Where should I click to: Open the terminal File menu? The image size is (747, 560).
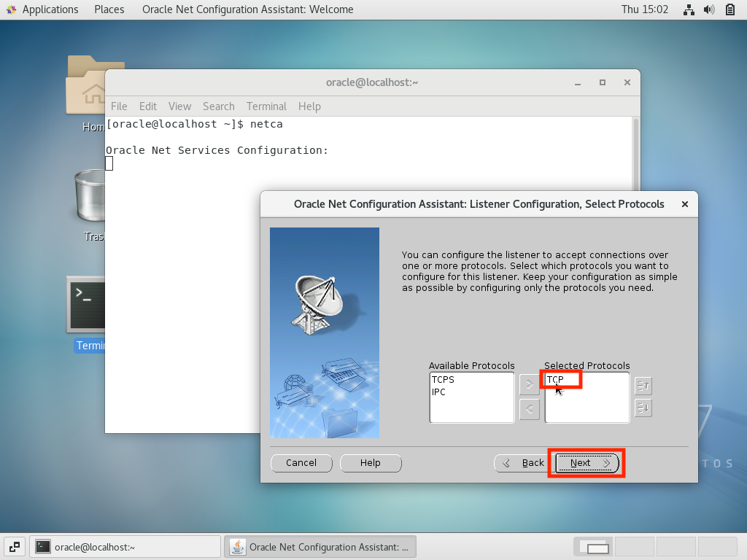[119, 106]
